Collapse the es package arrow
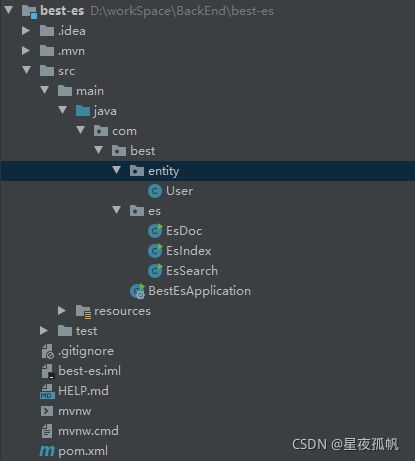Screen dimensions: 415x461 (x=117, y=210)
